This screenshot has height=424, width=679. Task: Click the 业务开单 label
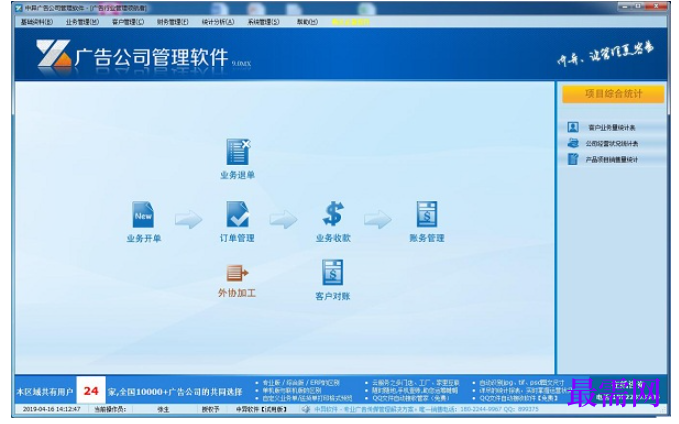[x=144, y=238]
